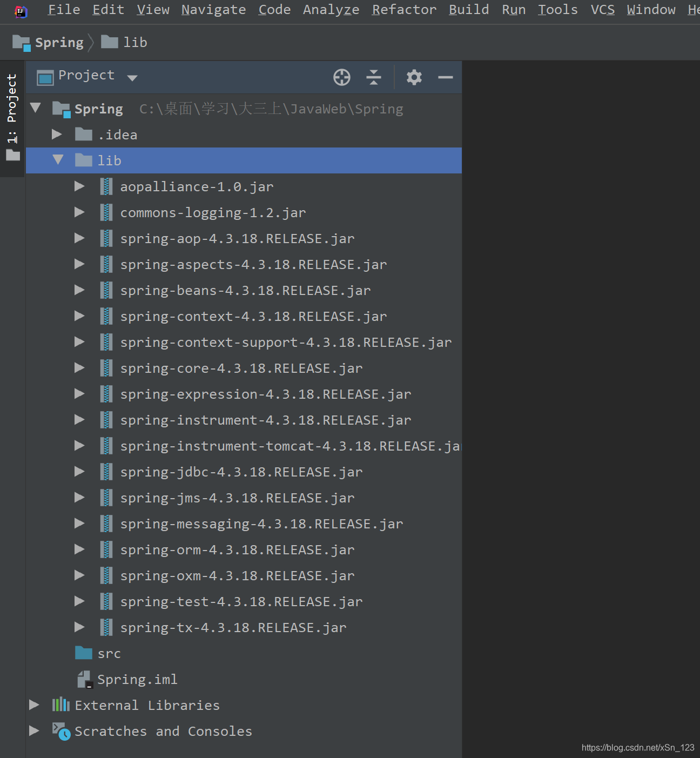
Task: Hide the Project panel with minus icon
Action: (446, 77)
